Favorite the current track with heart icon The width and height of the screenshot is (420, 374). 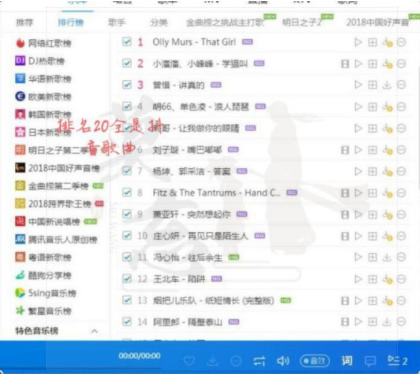189,361
